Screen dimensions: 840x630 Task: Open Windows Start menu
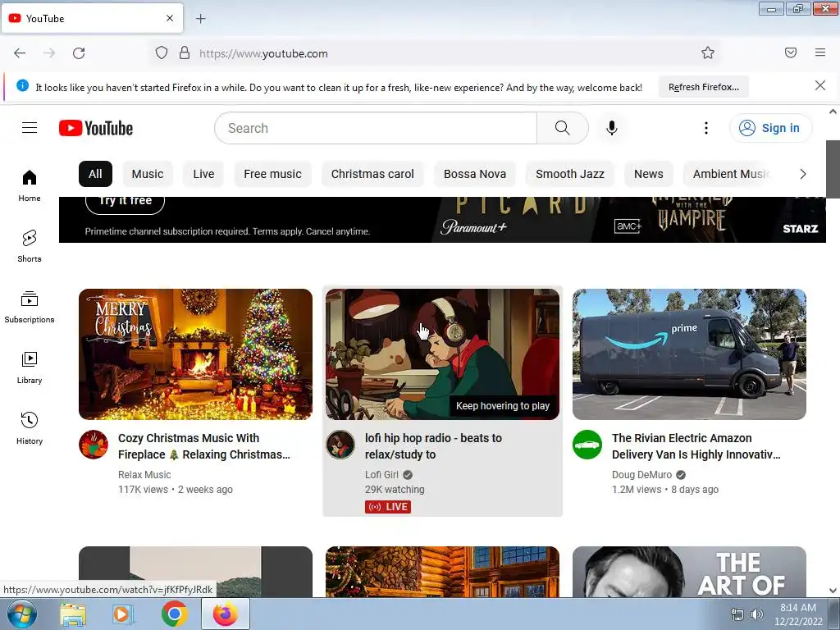(21, 614)
